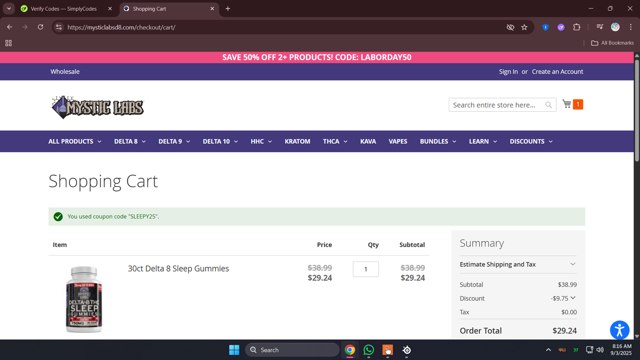The image size is (640, 360).
Task: Click the Sign In link
Action: point(508,71)
